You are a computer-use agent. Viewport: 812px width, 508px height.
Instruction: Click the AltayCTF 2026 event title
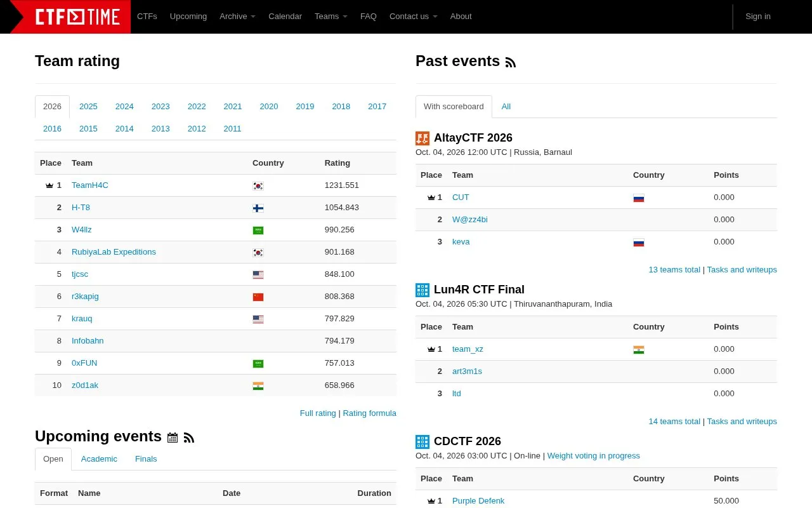pyautogui.click(x=473, y=138)
